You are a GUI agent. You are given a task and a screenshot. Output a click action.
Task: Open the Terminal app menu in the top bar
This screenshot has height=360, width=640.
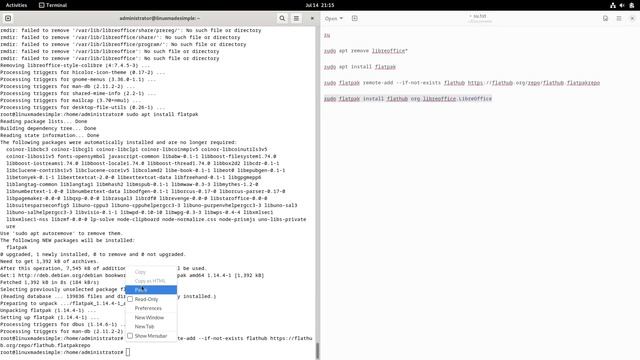click(x=53, y=5)
